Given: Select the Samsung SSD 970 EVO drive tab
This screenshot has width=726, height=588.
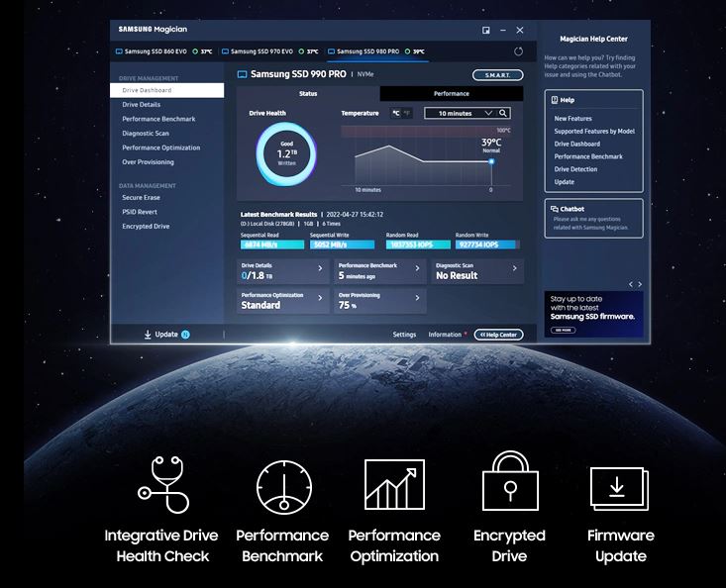Looking at the screenshot, I should pyautogui.click(x=270, y=51).
